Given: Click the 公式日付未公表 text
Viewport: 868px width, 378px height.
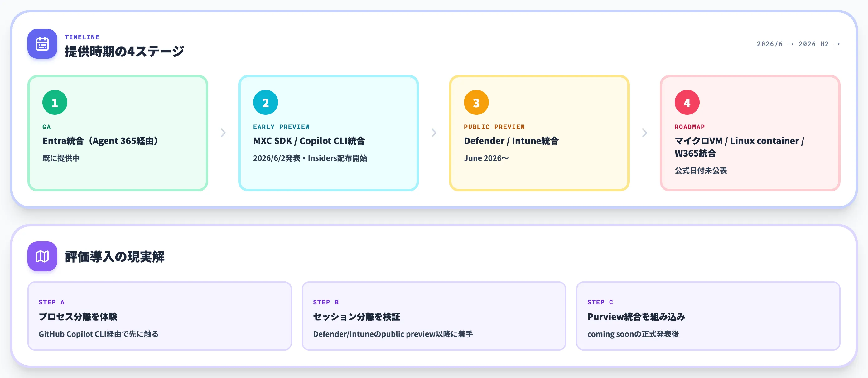Looking at the screenshot, I should click(x=701, y=171).
